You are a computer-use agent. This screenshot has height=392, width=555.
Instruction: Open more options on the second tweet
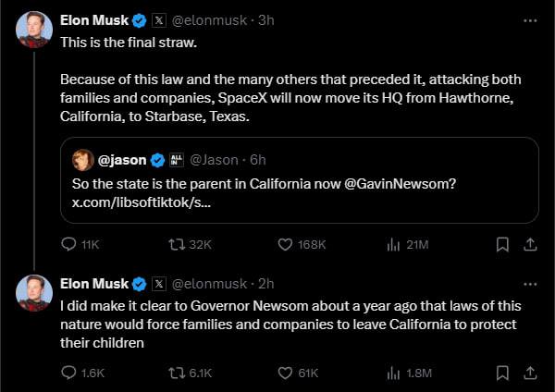click(x=530, y=284)
